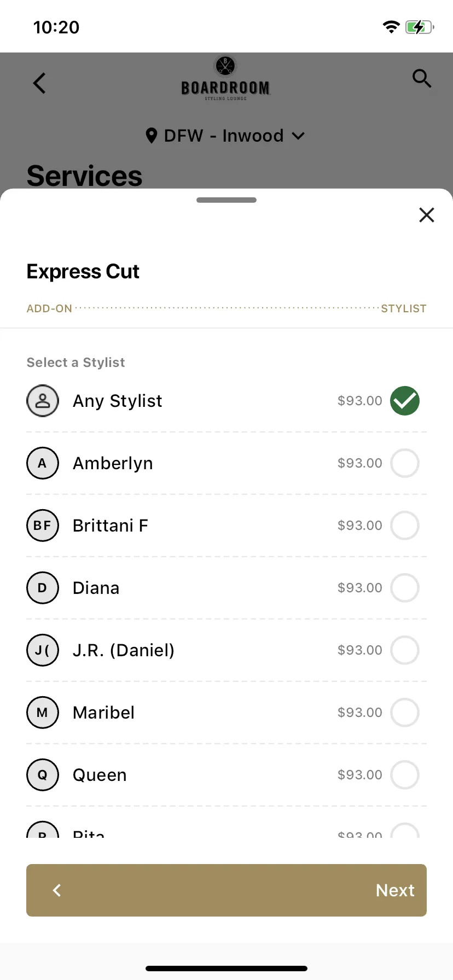Viewport: 453px width, 980px height.
Task: Tap the sheet drag handle bar
Action: [226, 200]
